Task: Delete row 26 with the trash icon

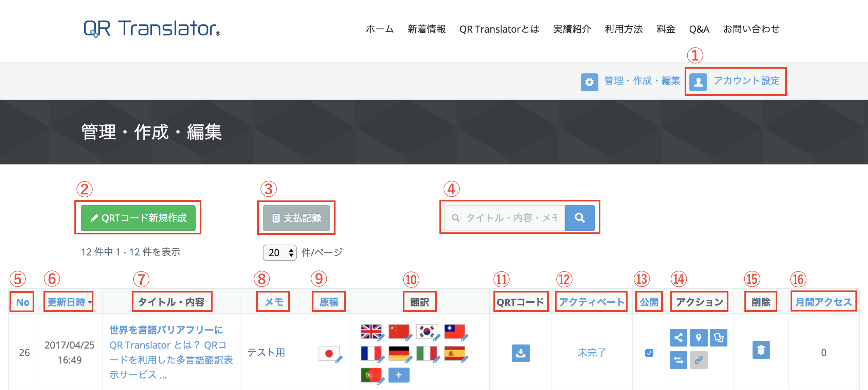Action: (x=761, y=350)
